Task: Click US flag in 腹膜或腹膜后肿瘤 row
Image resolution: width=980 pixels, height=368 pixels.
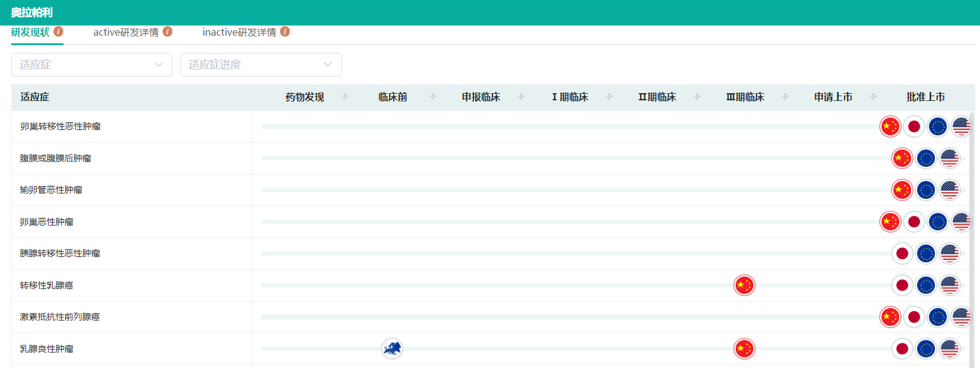Action: (x=950, y=158)
